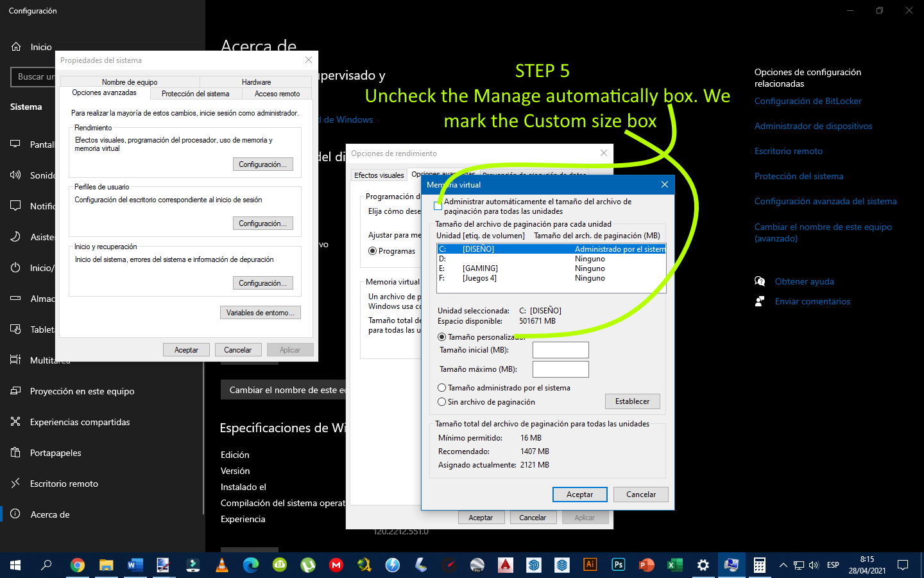The image size is (924, 578).
Task: Select drive C: [DISEÑO] in list
Action: coord(551,249)
